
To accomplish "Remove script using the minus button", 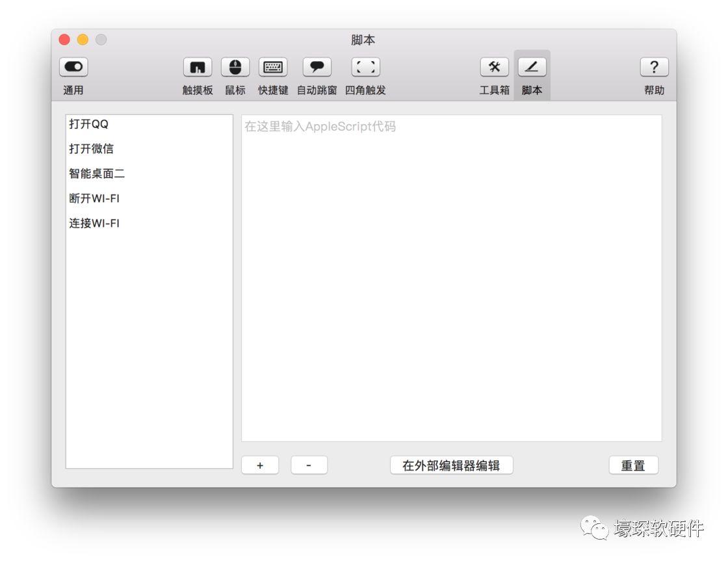I will pyautogui.click(x=309, y=465).
